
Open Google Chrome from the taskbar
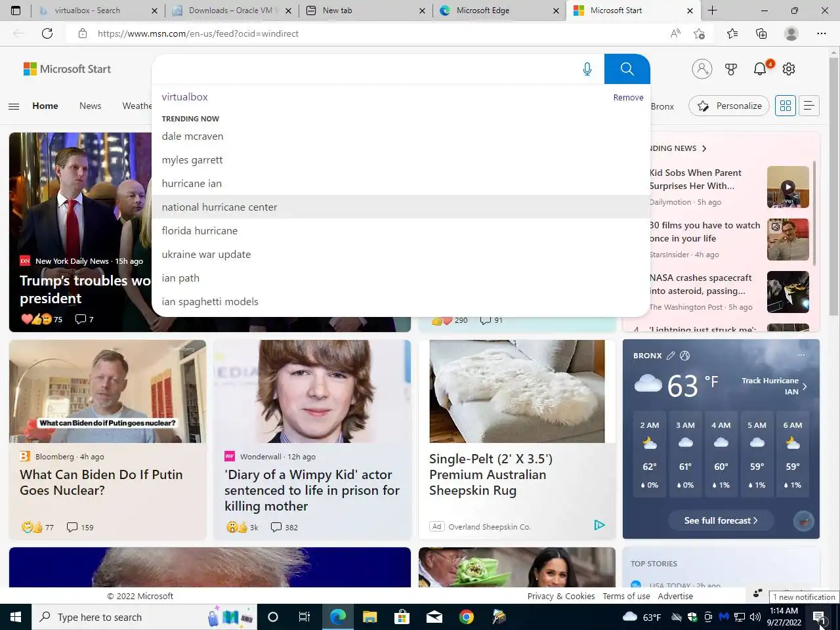[467, 617]
